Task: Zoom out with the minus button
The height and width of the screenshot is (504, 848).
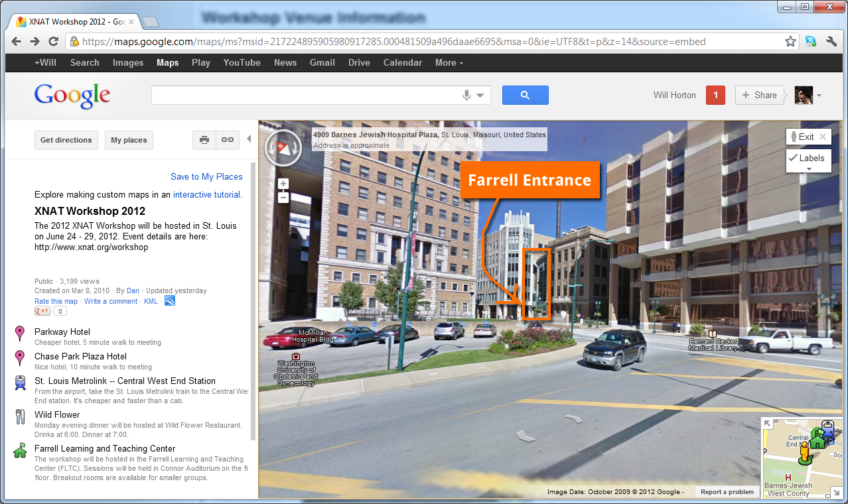Action: pyautogui.click(x=283, y=197)
